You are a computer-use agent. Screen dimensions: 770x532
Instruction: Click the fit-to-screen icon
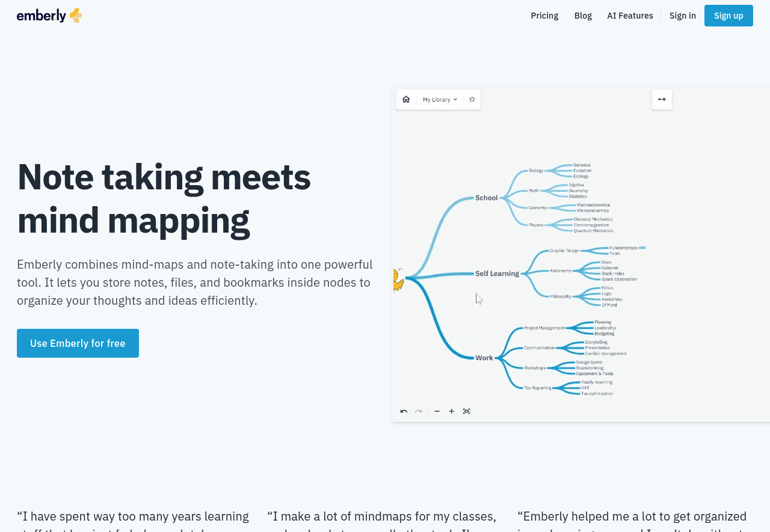466,411
